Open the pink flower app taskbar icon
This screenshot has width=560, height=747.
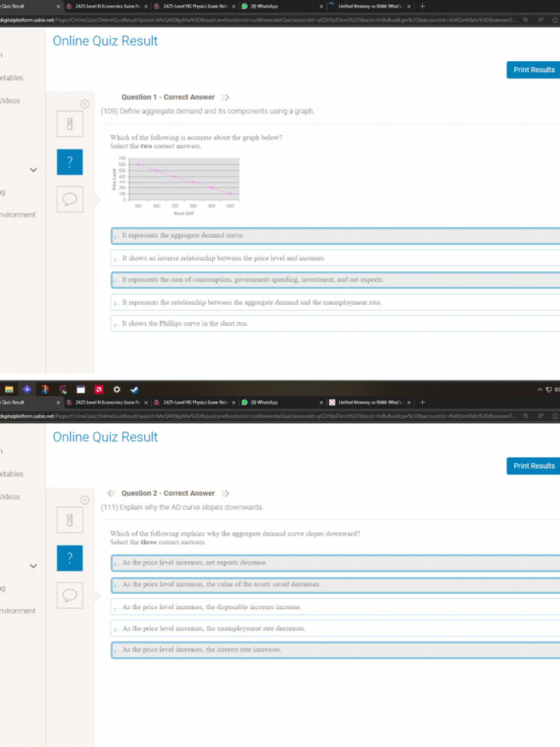pyautogui.click(x=63, y=390)
